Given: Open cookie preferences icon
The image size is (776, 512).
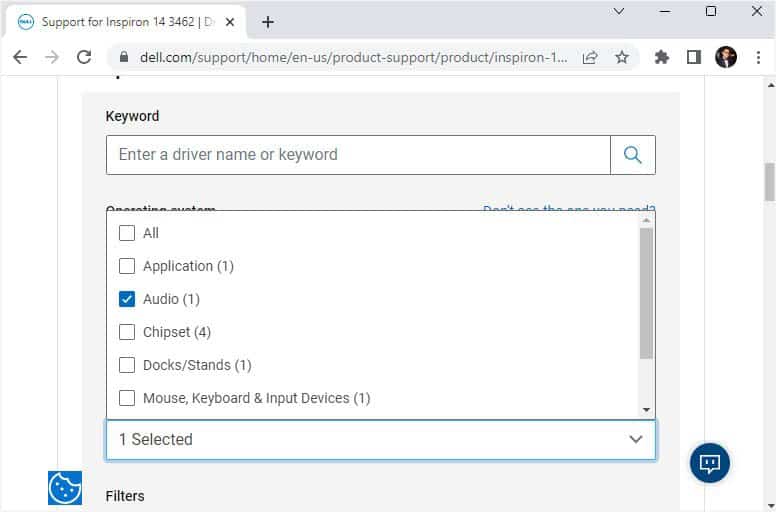Looking at the screenshot, I should (65, 488).
